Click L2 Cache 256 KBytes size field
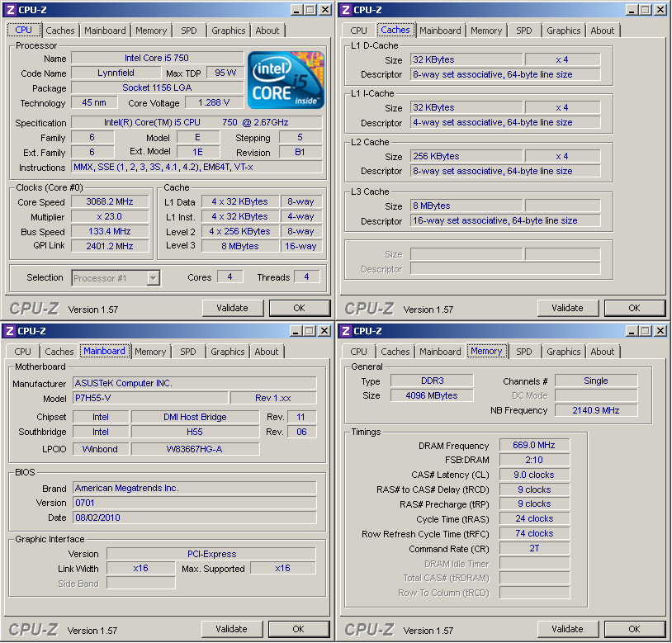 466,156
